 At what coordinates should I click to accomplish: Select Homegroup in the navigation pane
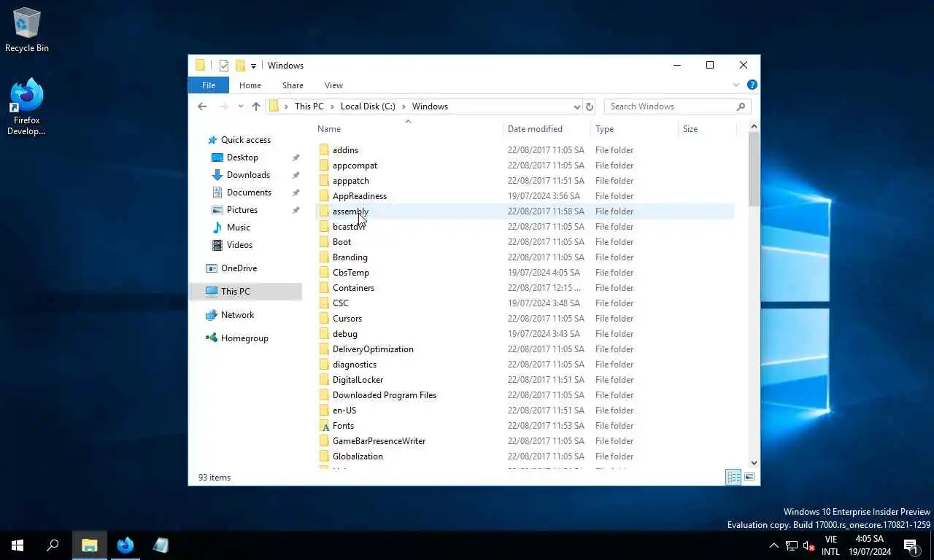point(244,338)
